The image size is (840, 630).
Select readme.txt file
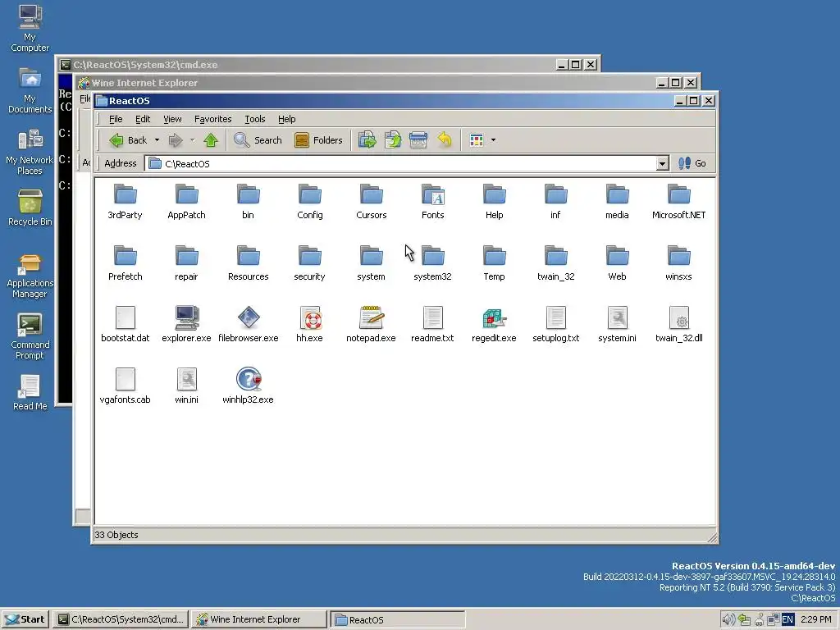[x=433, y=324]
